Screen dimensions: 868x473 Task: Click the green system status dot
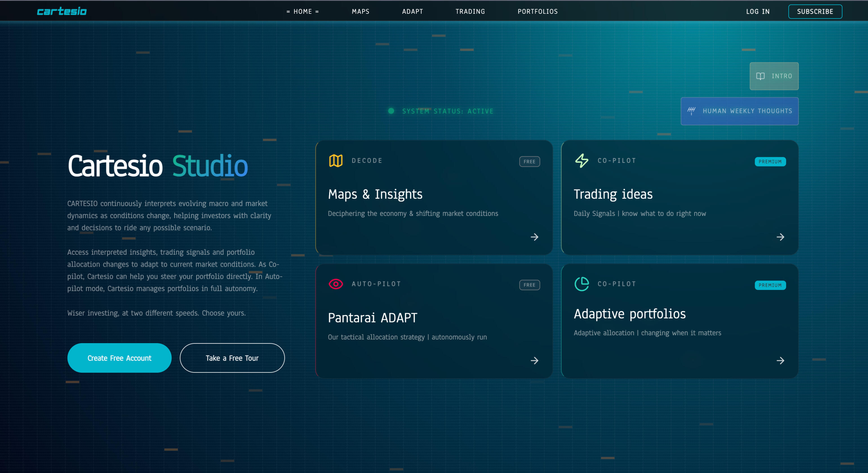click(x=391, y=111)
